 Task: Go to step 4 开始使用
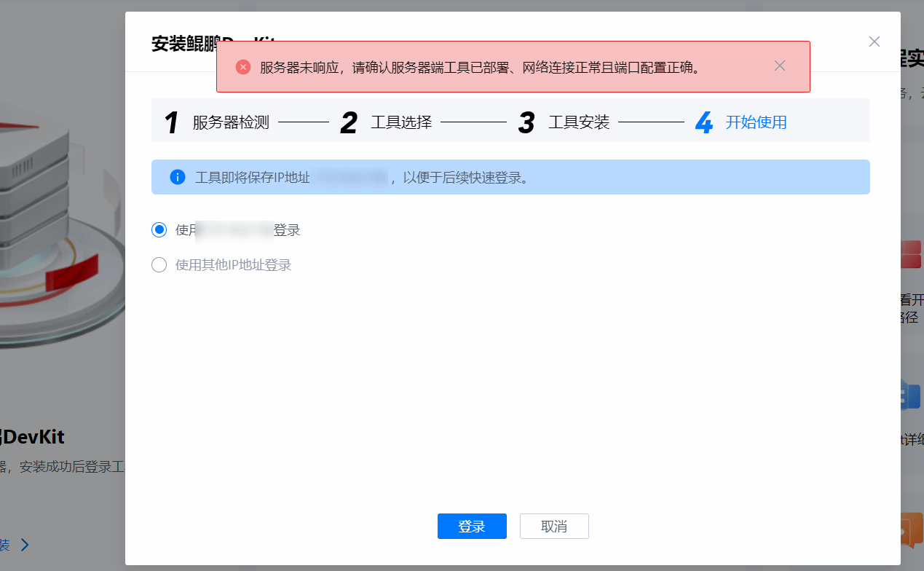pos(741,122)
